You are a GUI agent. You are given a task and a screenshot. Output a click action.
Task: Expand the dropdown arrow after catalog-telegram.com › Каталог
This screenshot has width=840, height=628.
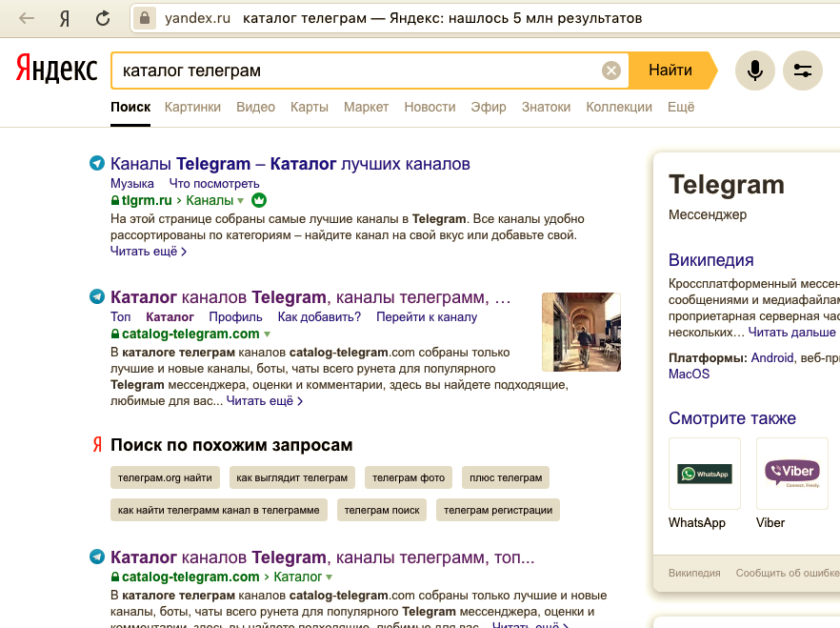(x=329, y=577)
